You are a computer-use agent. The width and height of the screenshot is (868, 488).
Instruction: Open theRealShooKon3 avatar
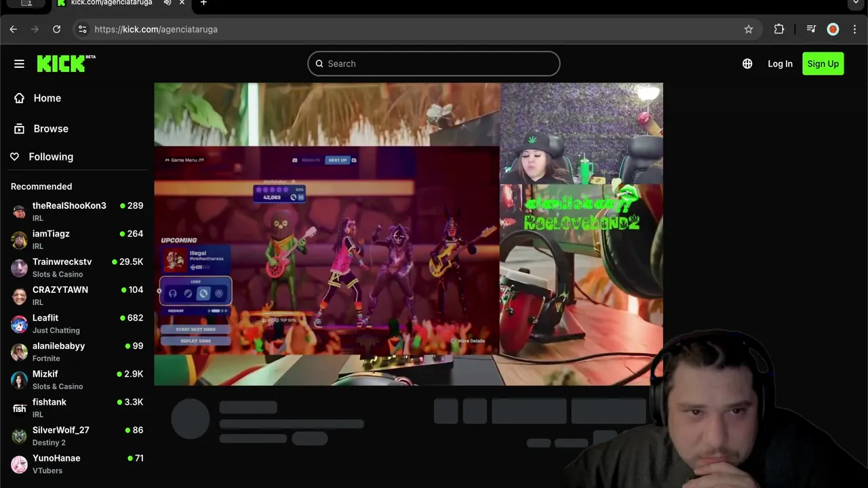19,211
